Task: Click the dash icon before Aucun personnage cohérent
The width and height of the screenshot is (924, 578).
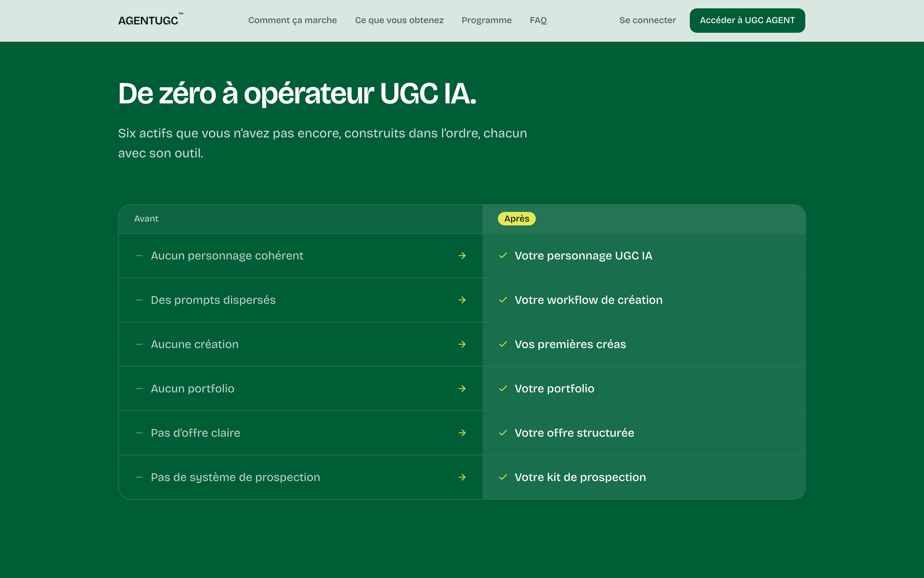Action: click(139, 255)
